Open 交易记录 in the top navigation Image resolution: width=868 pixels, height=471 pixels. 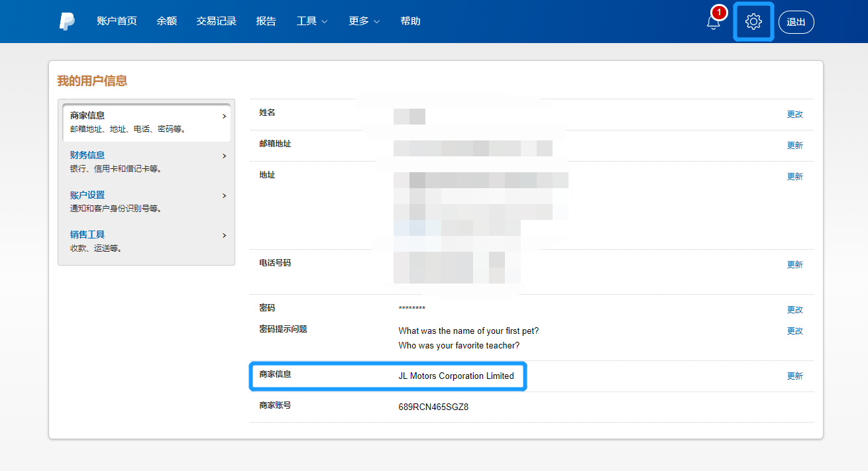[x=216, y=21]
